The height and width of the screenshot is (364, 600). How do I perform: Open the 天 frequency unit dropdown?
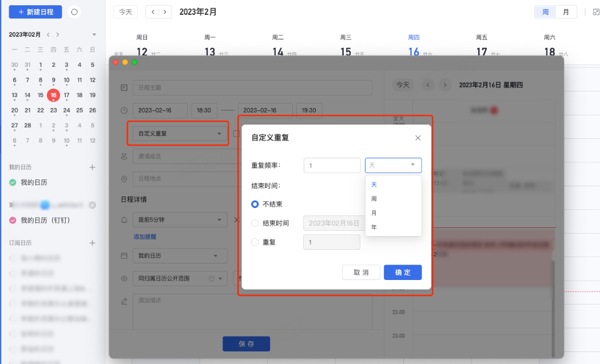(394, 165)
